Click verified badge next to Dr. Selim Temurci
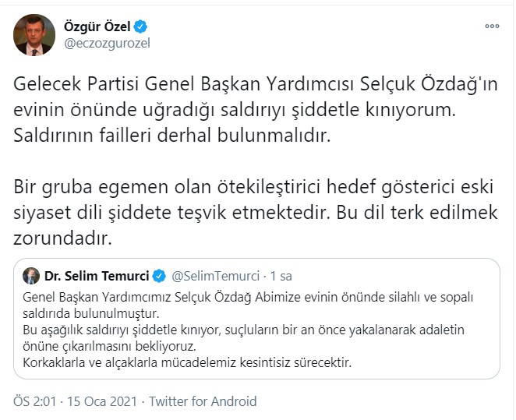Viewport: 516px width, 420px height. 158,276
